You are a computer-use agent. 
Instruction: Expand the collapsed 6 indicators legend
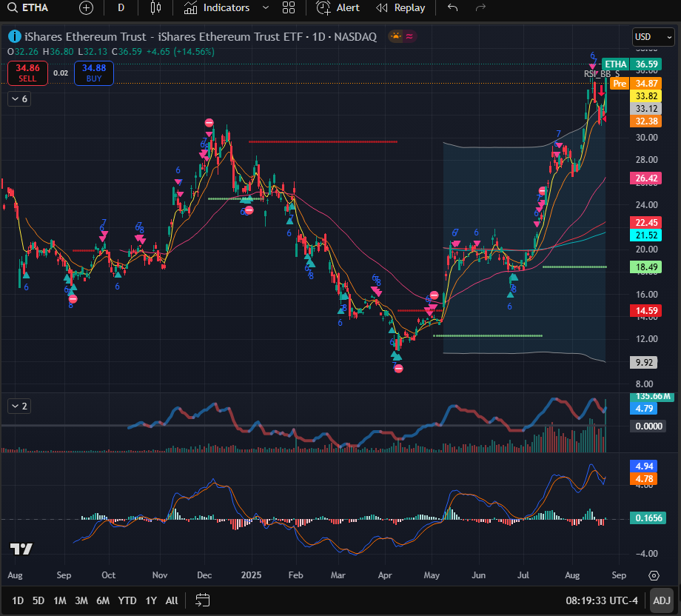(x=19, y=98)
